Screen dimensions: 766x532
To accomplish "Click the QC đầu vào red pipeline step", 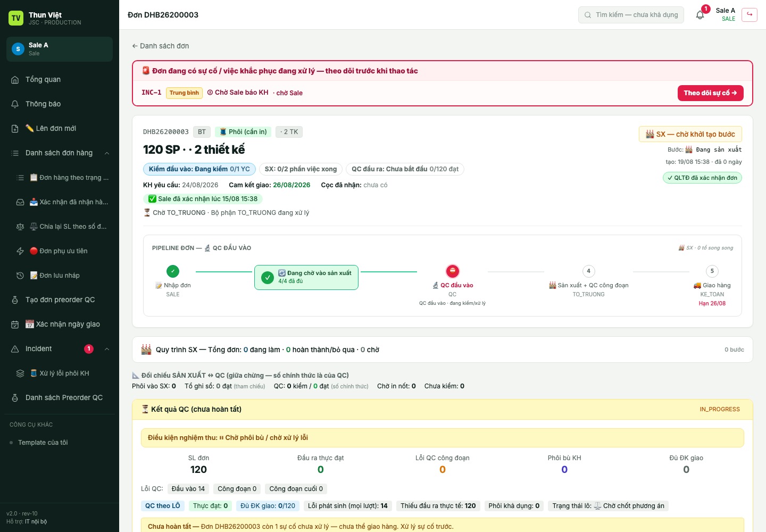I will (x=452, y=271).
